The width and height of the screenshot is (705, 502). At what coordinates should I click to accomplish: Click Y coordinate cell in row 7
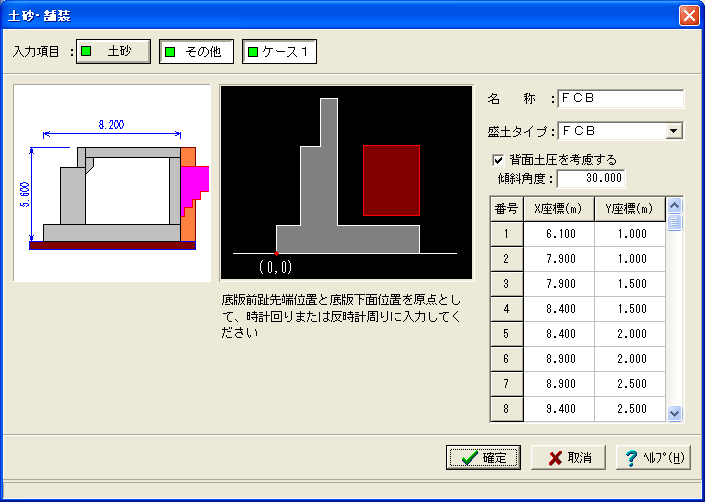point(630,384)
